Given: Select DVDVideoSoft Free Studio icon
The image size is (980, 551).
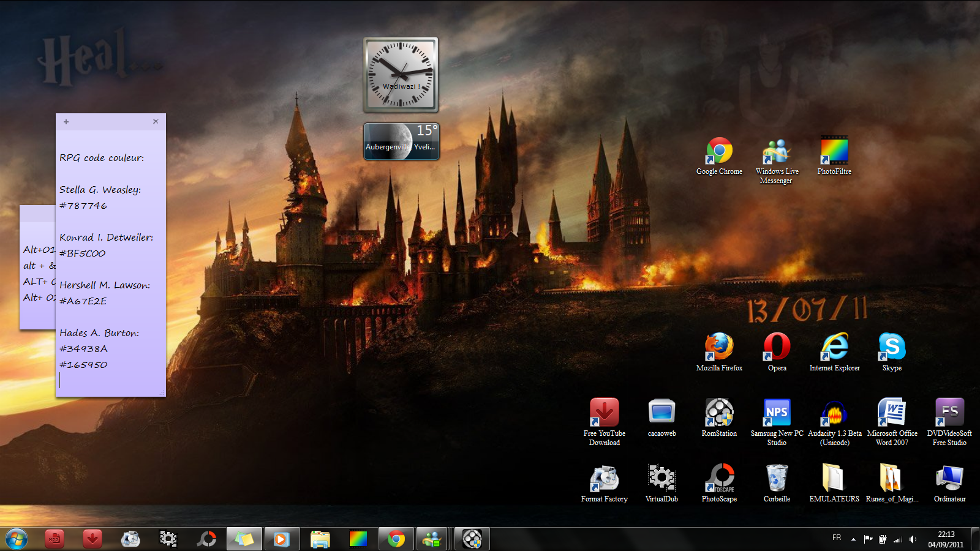Looking at the screenshot, I should click(949, 422).
